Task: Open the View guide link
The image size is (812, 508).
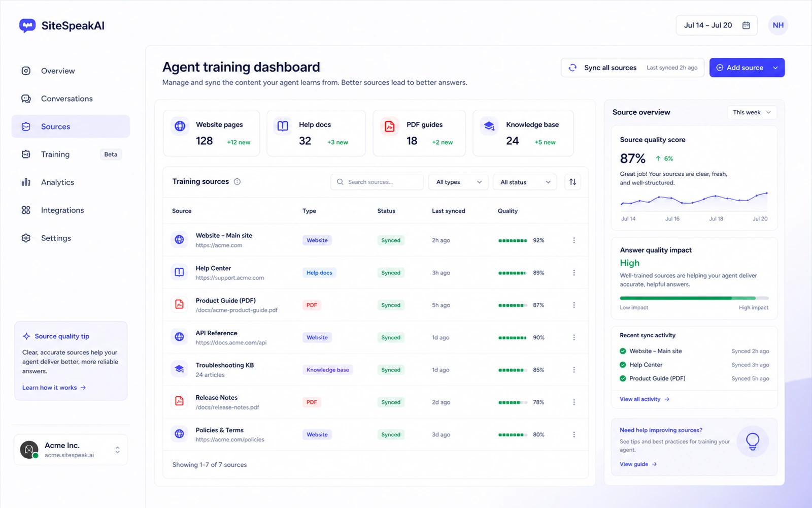Action: pyautogui.click(x=638, y=464)
